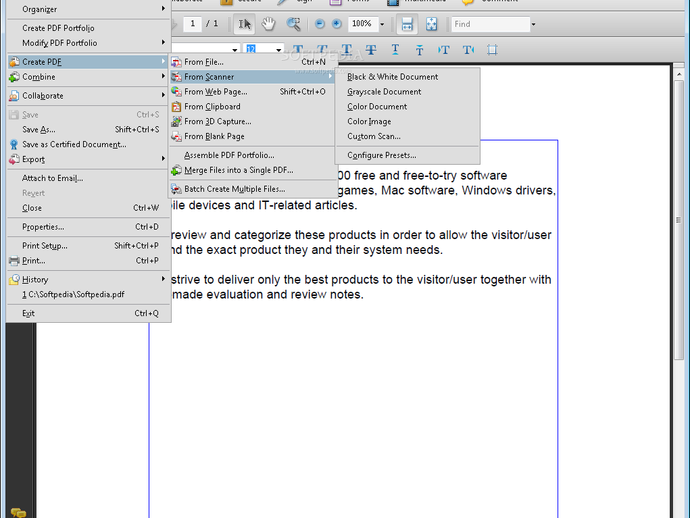Expand the Organizer submenu
Screen dimensions: 690x518
pos(88,9)
